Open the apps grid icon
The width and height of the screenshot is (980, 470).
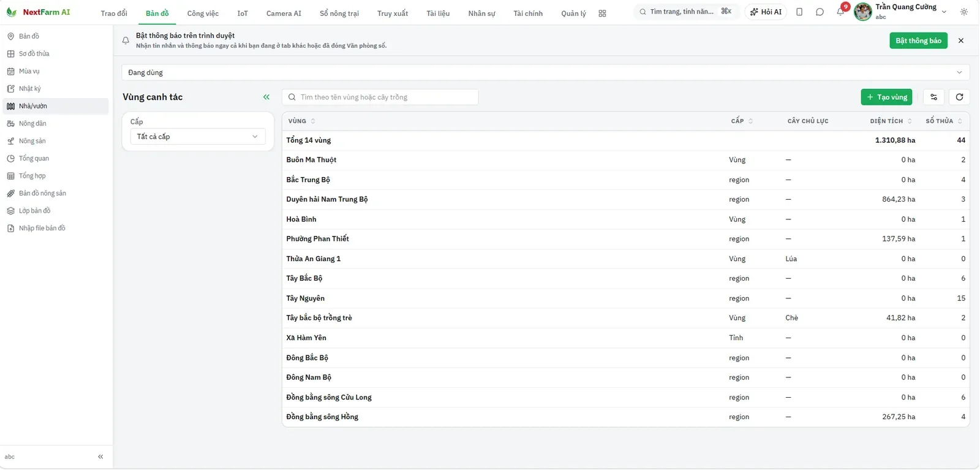(x=602, y=13)
